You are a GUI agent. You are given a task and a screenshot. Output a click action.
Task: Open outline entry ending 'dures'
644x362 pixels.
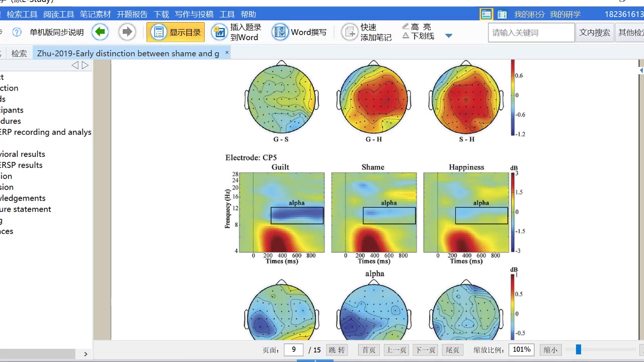[x=11, y=121]
